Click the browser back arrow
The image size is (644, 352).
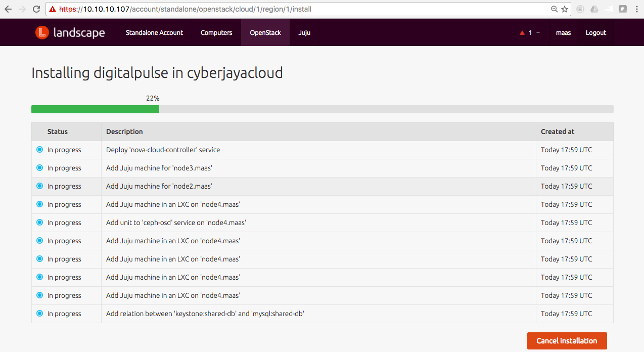point(8,9)
